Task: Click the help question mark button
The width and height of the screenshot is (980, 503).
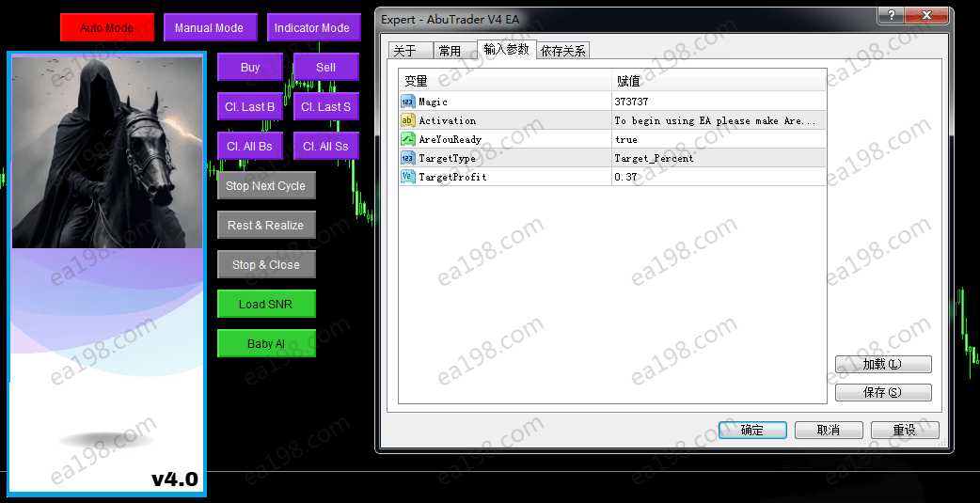Action: (x=890, y=16)
